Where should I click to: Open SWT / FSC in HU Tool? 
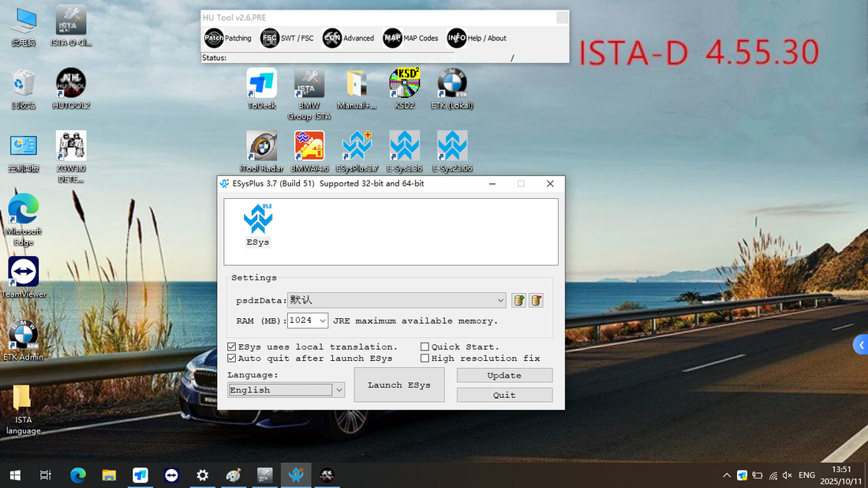[x=288, y=37]
